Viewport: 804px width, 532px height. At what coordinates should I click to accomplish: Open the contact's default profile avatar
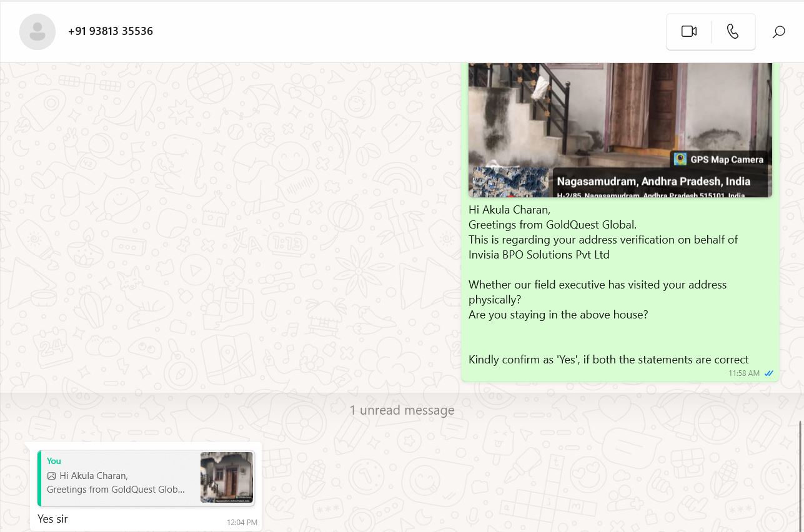click(x=37, y=31)
